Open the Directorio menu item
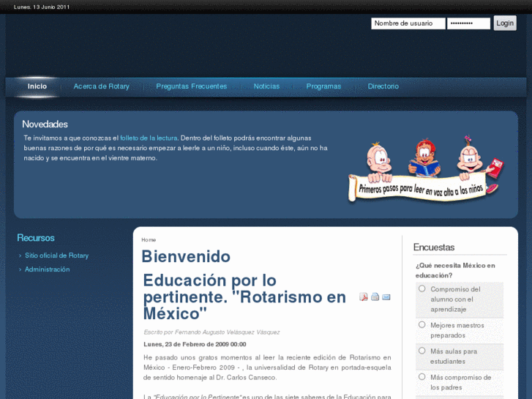The height and width of the screenshot is (399, 532). [383, 86]
